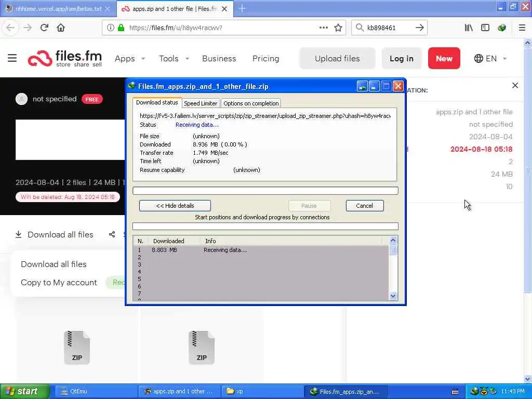Click the main download progress bar
Viewport: 532px width, 399px height.
coord(265,190)
